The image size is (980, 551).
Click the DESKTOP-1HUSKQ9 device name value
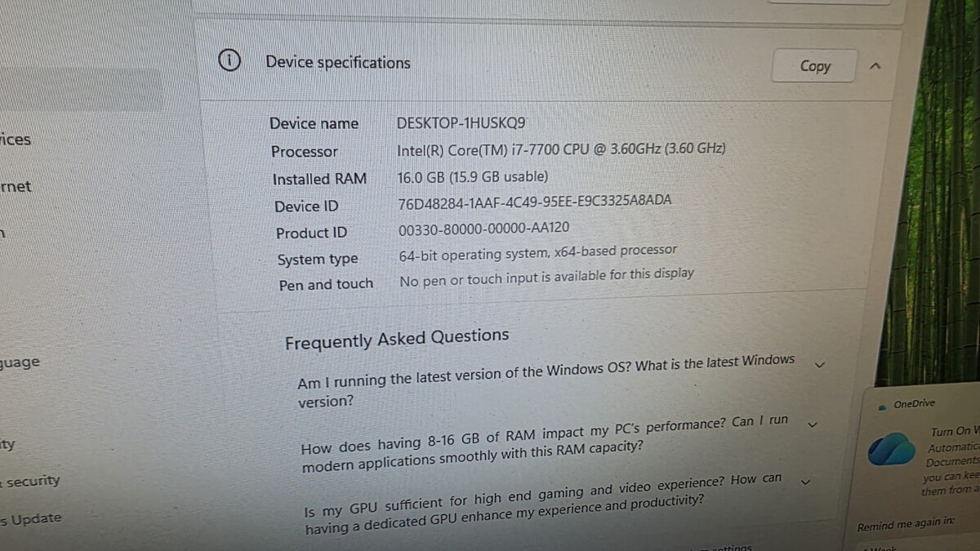pos(461,123)
